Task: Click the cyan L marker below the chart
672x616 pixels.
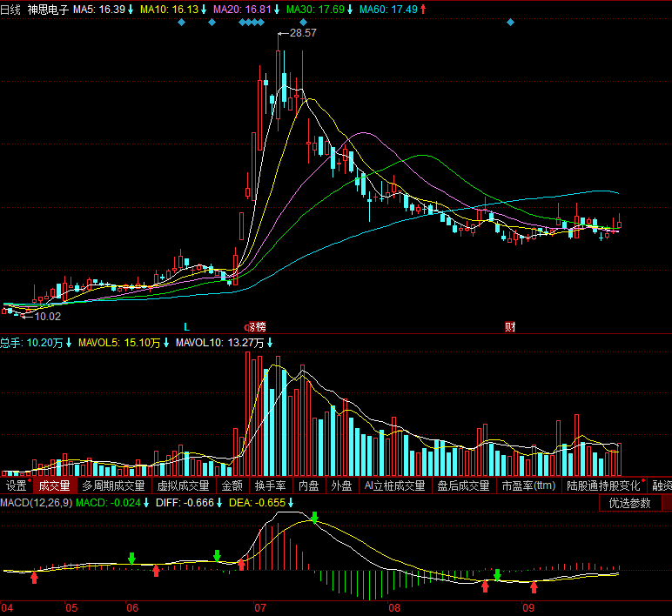Action: point(185,327)
